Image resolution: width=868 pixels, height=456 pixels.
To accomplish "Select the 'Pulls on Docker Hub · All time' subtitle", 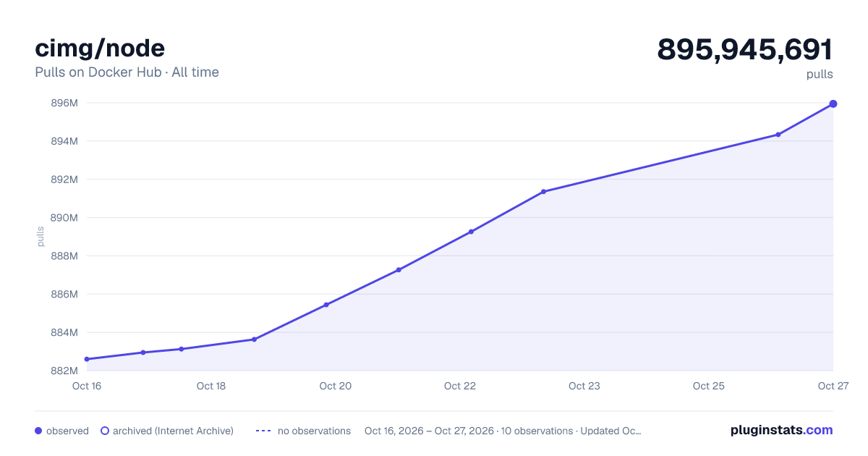I will point(127,72).
